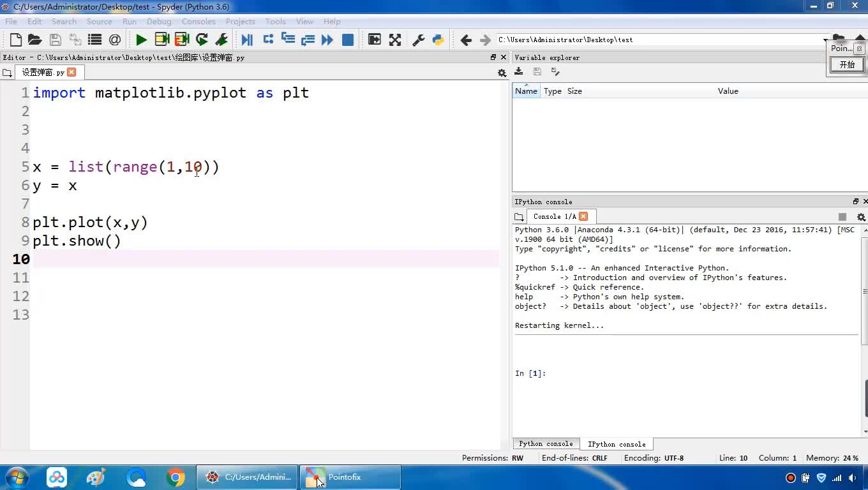
Task: Stop debugging with the blue square icon
Action: click(x=348, y=40)
